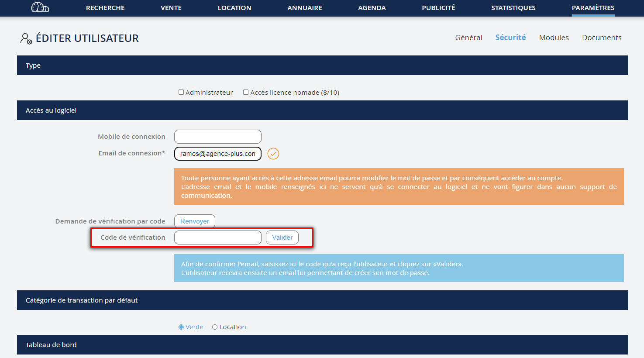Select the Vente radio button
The image size is (644, 358).
click(181, 327)
